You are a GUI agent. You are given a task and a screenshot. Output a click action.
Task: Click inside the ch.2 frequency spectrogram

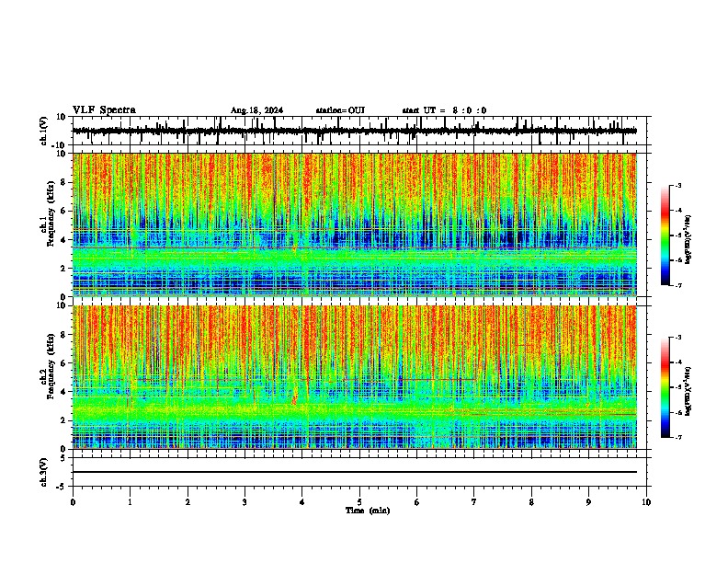(x=355, y=377)
